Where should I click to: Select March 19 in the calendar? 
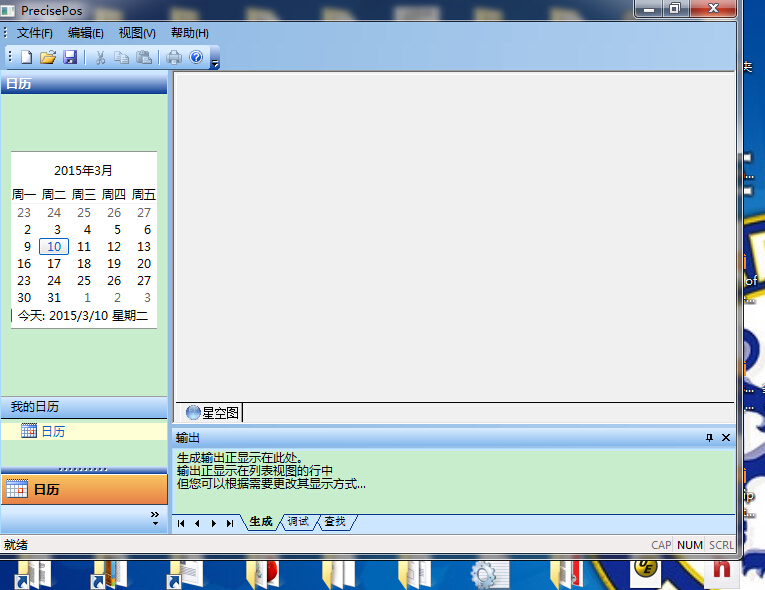(114, 264)
